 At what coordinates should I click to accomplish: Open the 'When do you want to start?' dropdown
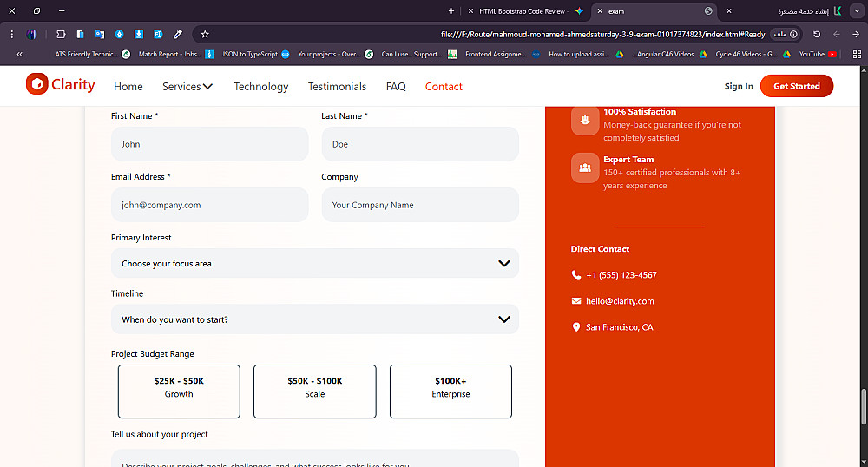(315, 319)
